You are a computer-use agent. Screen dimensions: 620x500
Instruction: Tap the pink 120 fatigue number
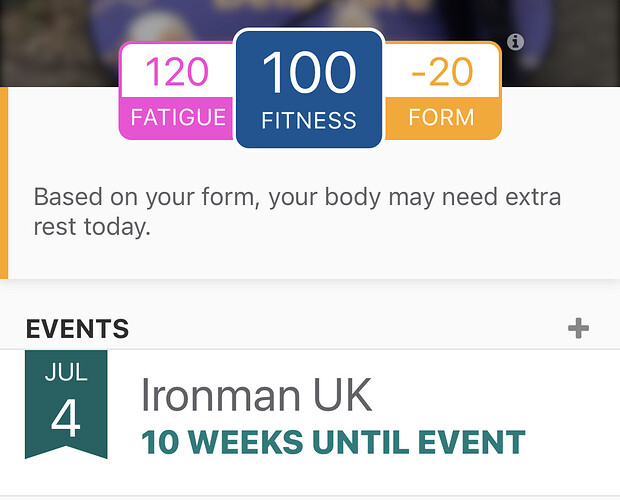(177, 72)
